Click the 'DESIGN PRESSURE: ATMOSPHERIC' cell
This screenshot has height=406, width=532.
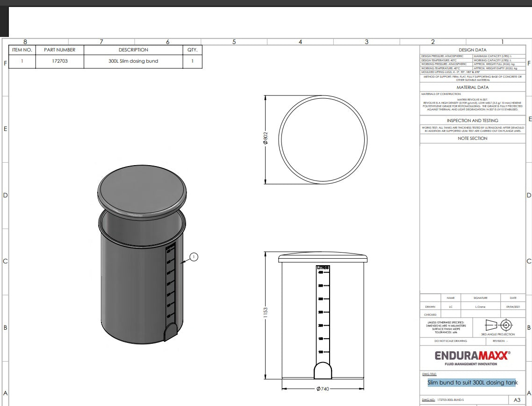click(x=446, y=56)
